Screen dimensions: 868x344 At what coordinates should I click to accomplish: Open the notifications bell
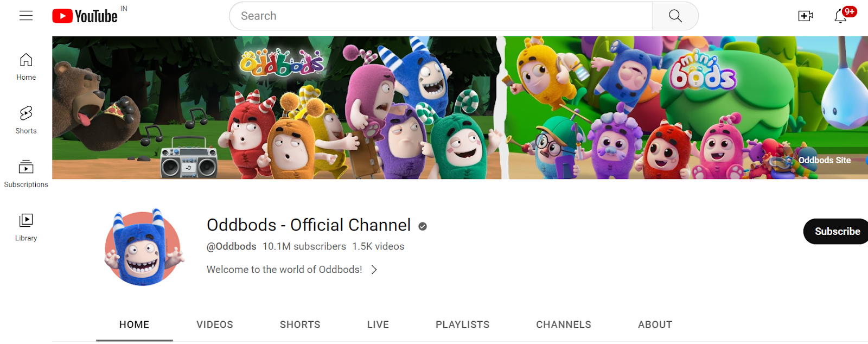click(840, 16)
